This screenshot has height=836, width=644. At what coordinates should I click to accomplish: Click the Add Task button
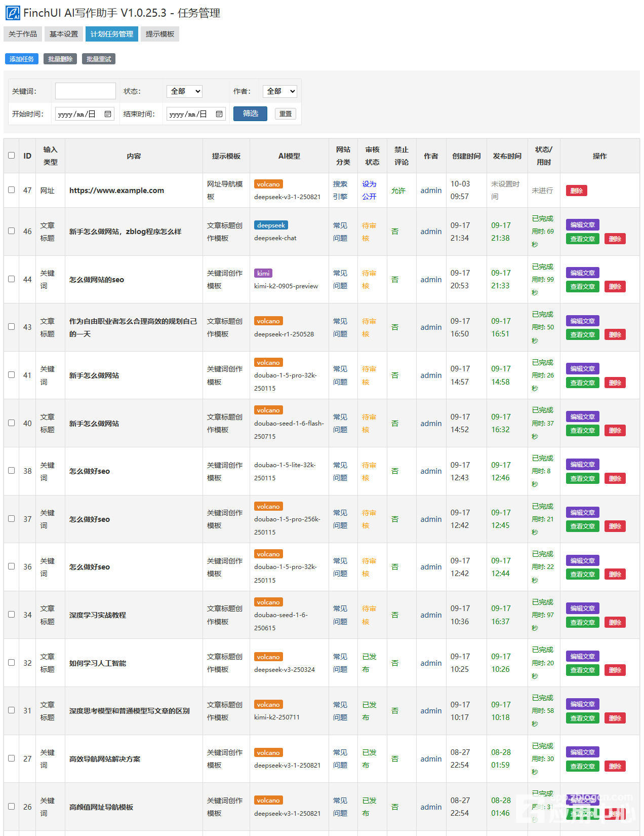(x=22, y=59)
